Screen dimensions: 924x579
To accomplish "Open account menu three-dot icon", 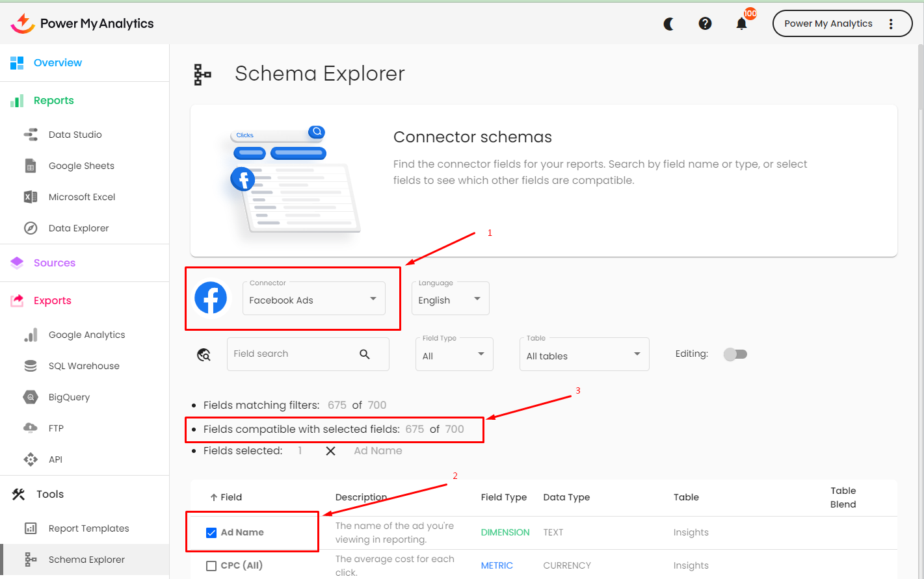I will click(891, 24).
